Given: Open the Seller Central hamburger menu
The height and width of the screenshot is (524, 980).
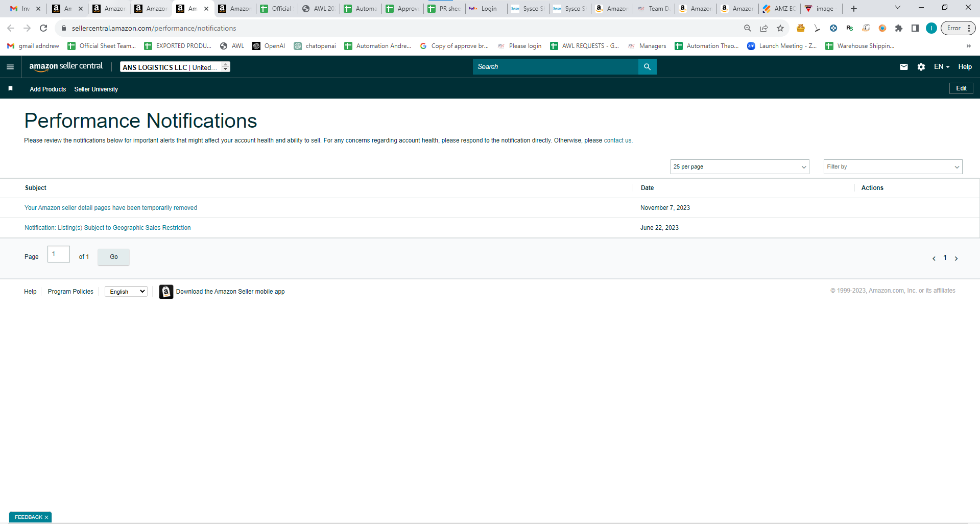Looking at the screenshot, I should 10,67.
